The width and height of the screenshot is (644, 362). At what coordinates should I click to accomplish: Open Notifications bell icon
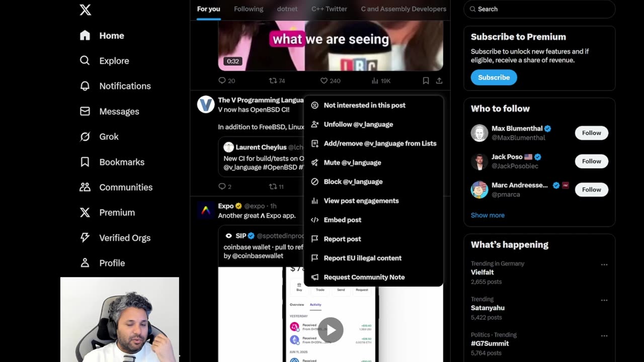pos(85,86)
